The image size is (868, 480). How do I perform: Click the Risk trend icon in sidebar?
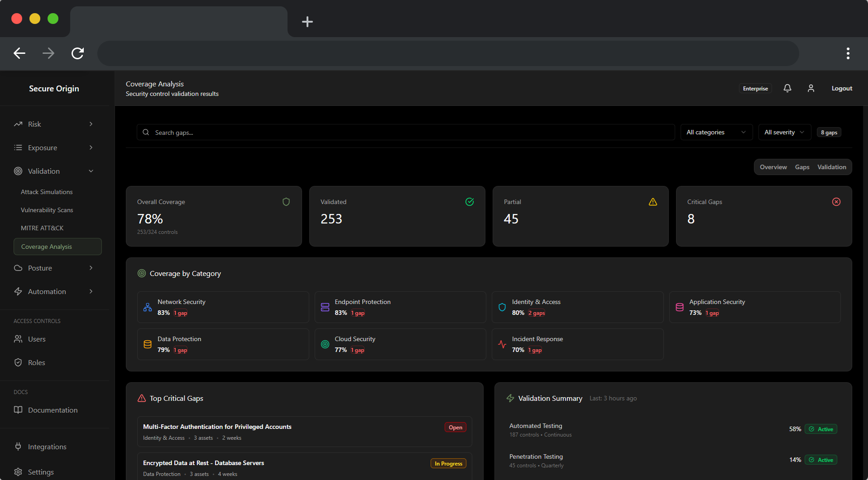[x=18, y=124]
